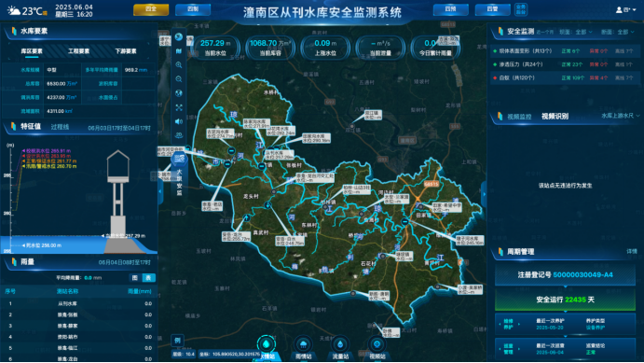Image resolution: width=644 pixels, height=363 pixels.
Task: Click the gold highlighted top navigation button
Action: [x=151, y=9]
